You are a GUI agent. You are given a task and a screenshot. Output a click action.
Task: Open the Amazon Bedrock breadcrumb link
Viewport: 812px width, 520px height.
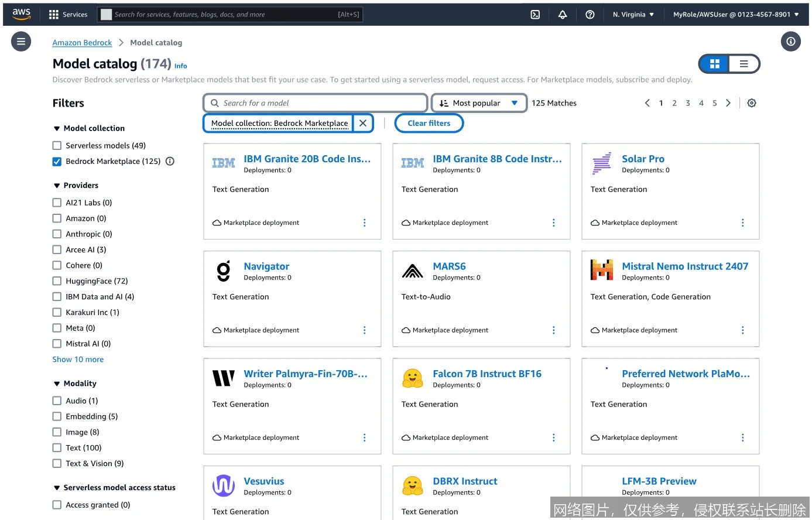point(82,43)
